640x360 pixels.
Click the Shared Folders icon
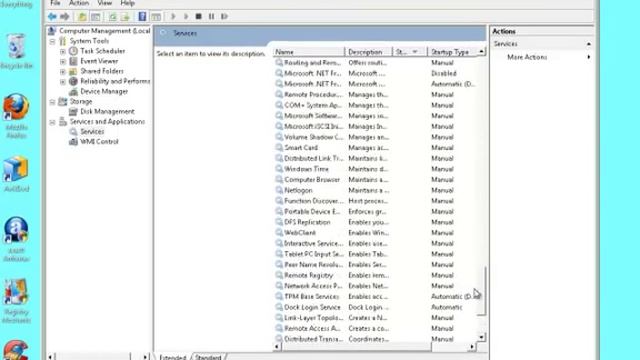click(x=73, y=71)
